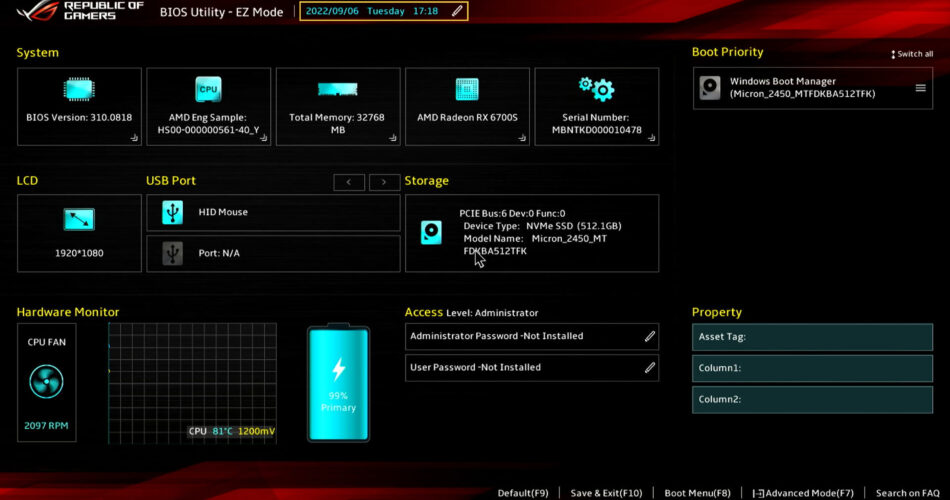The width and height of the screenshot is (950, 500).
Task: Open Search on FAQ
Action: click(908, 493)
